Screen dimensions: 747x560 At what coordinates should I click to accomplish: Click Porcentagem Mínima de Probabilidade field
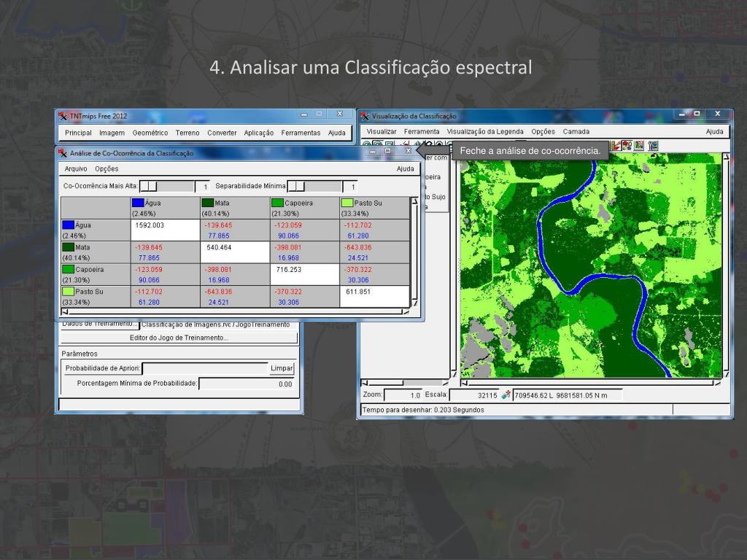tap(247, 384)
